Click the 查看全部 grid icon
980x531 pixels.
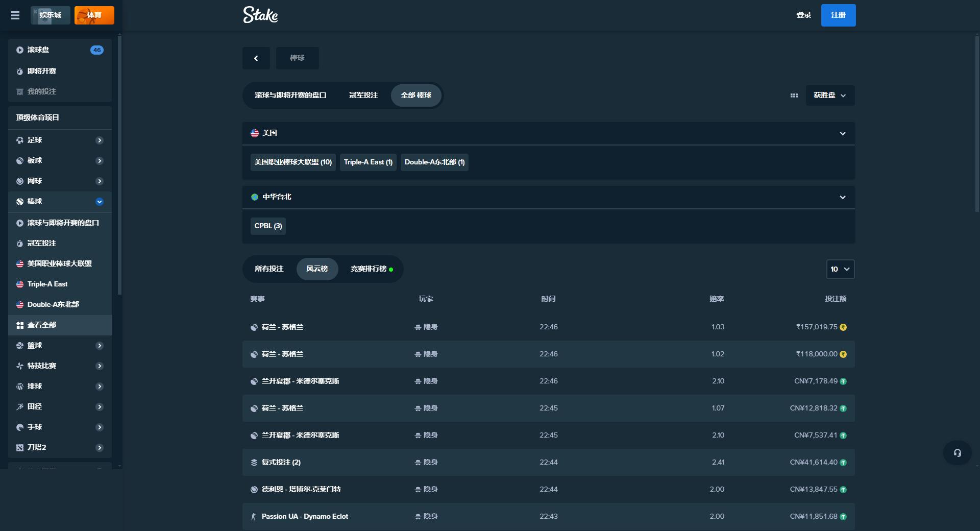pos(19,325)
